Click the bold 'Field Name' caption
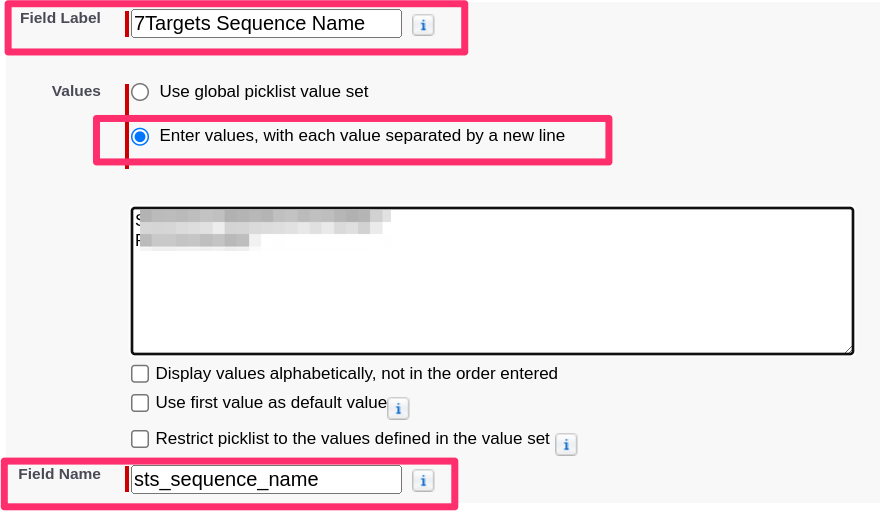The width and height of the screenshot is (880, 511). point(60,474)
